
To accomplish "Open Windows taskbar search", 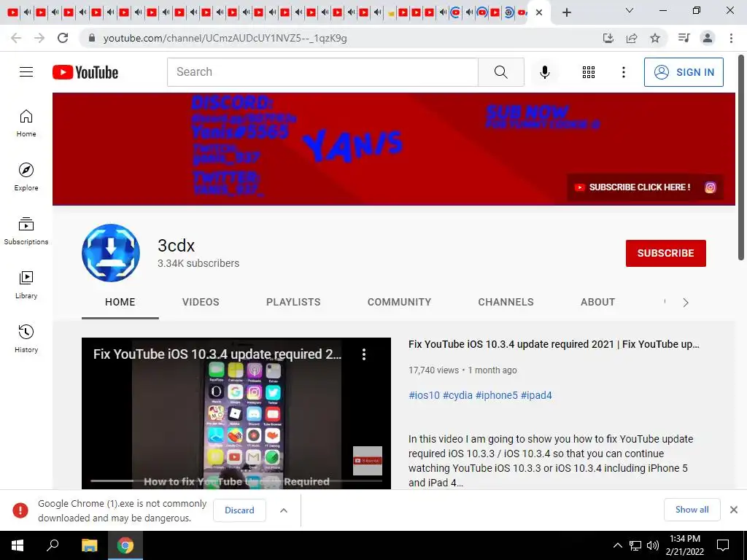I will (53, 545).
